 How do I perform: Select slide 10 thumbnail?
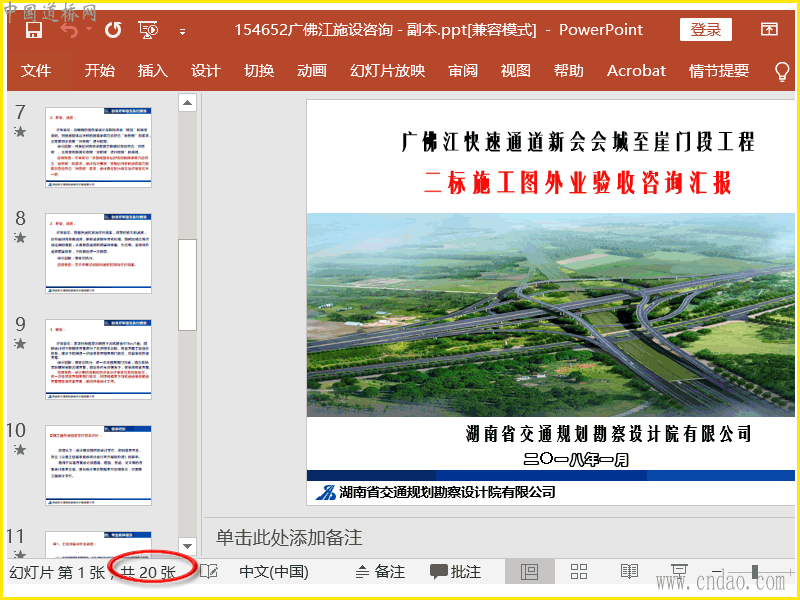coord(98,465)
